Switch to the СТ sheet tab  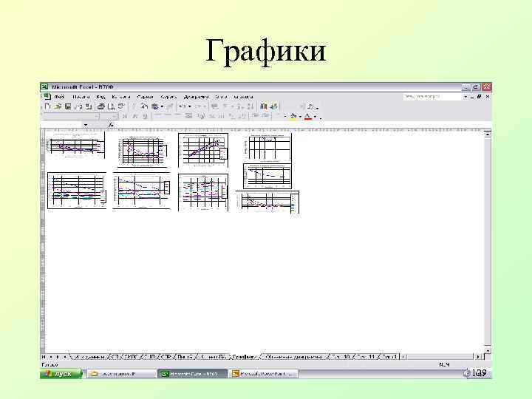tap(115, 357)
